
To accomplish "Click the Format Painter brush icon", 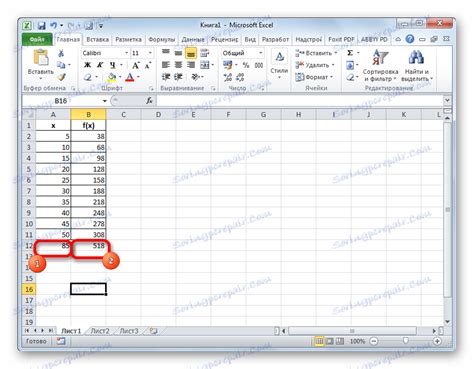I will tap(61, 77).
